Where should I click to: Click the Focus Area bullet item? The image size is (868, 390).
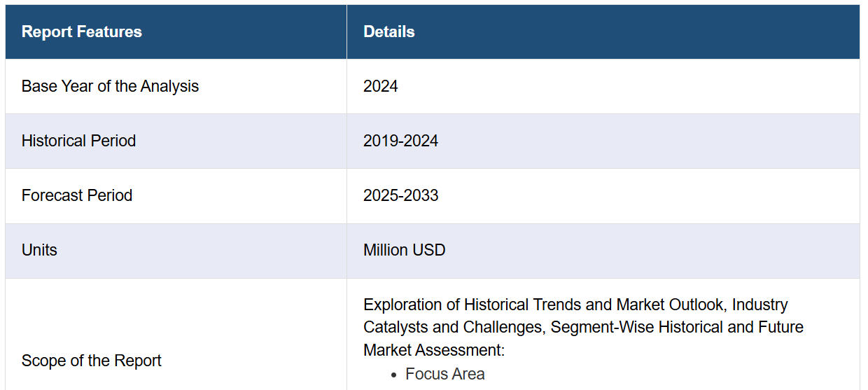(x=445, y=375)
